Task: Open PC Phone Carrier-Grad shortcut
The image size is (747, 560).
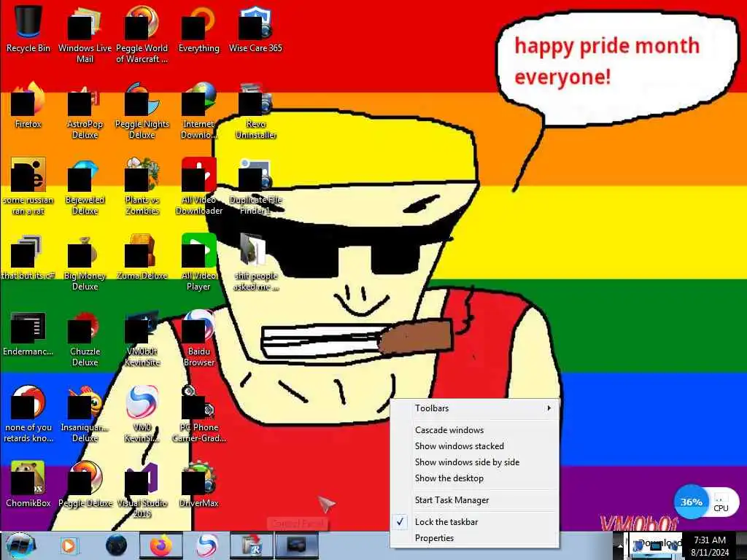Action: click(x=198, y=414)
